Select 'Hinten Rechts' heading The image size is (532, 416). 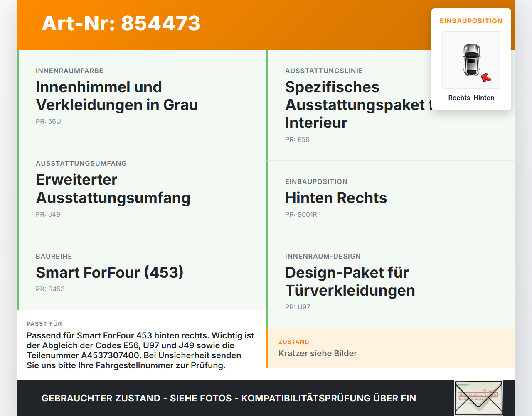[x=336, y=198]
